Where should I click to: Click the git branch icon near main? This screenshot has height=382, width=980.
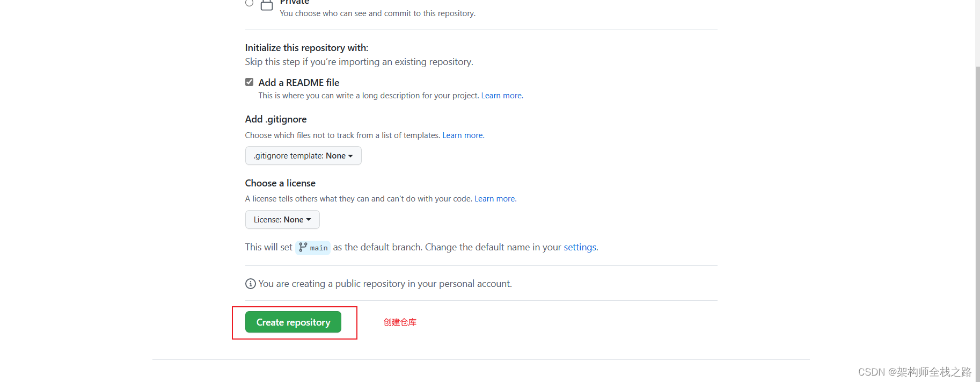(x=303, y=247)
